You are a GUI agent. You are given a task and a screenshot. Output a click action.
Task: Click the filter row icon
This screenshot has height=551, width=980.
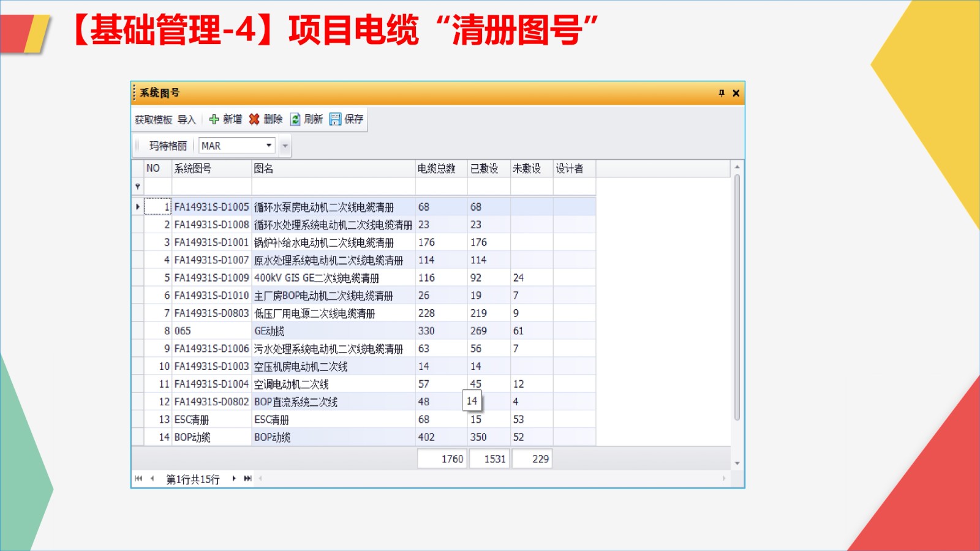[x=138, y=186]
